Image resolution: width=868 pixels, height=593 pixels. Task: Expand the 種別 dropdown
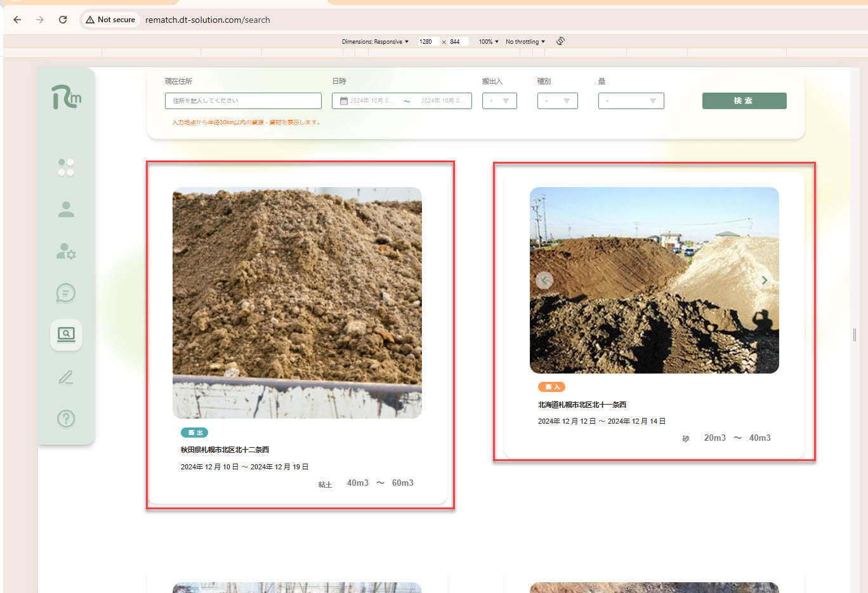pyautogui.click(x=557, y=101)
